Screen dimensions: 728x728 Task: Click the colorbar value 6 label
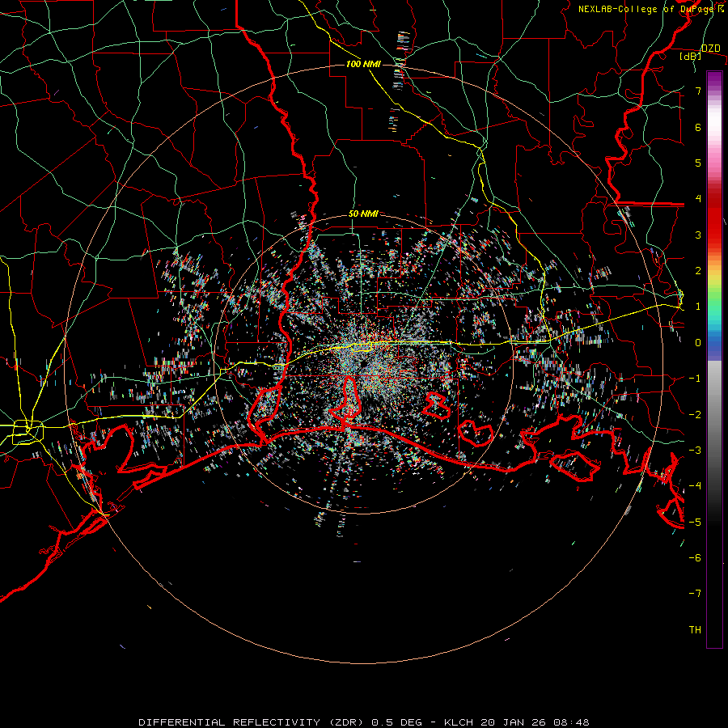698,127
